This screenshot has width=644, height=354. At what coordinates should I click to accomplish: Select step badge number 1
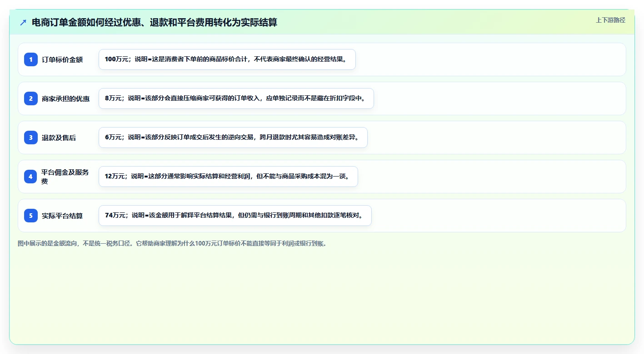(x=31, y=59)
